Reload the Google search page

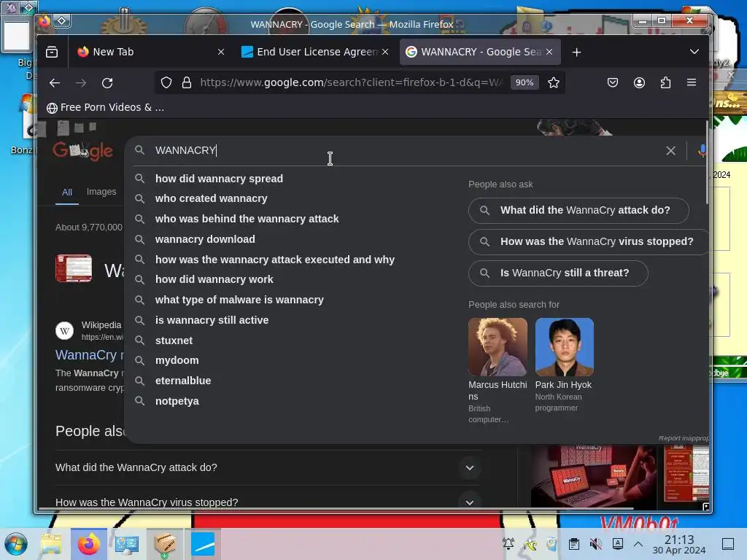[x=107, y=83]
